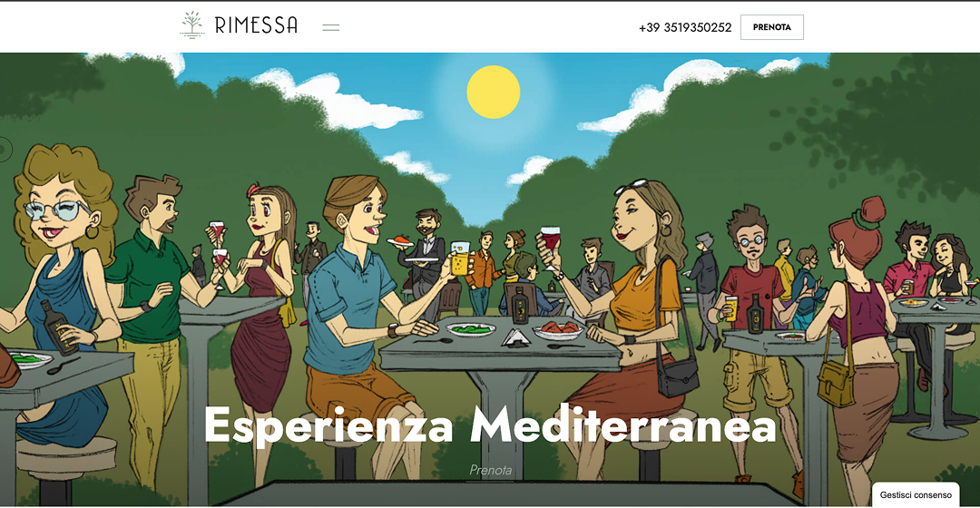Click the olive green purse on redhead woman
This screenshot has width=980, height=508.
coord(836,383)
